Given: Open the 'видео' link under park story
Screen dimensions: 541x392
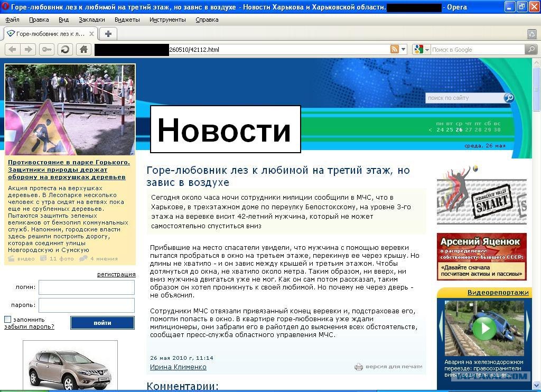Looking at the screenshot, I should (x=22, y=258).
